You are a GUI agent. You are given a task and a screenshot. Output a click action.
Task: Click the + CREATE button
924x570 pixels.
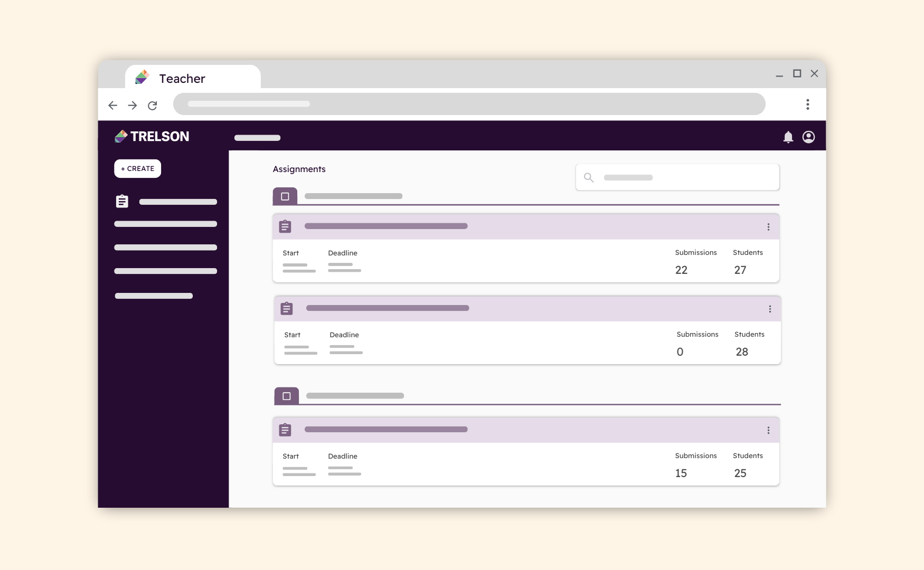[138, 169]
